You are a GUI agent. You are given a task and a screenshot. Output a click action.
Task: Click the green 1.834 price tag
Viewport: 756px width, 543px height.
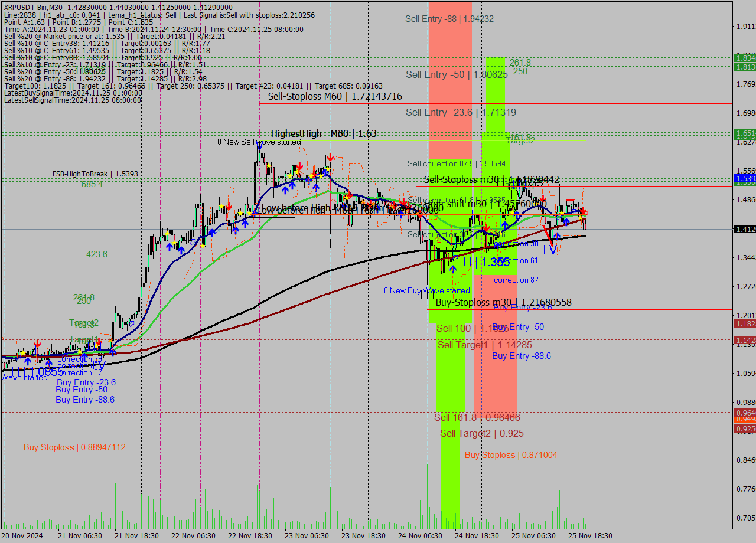click(x=744, y=58)
